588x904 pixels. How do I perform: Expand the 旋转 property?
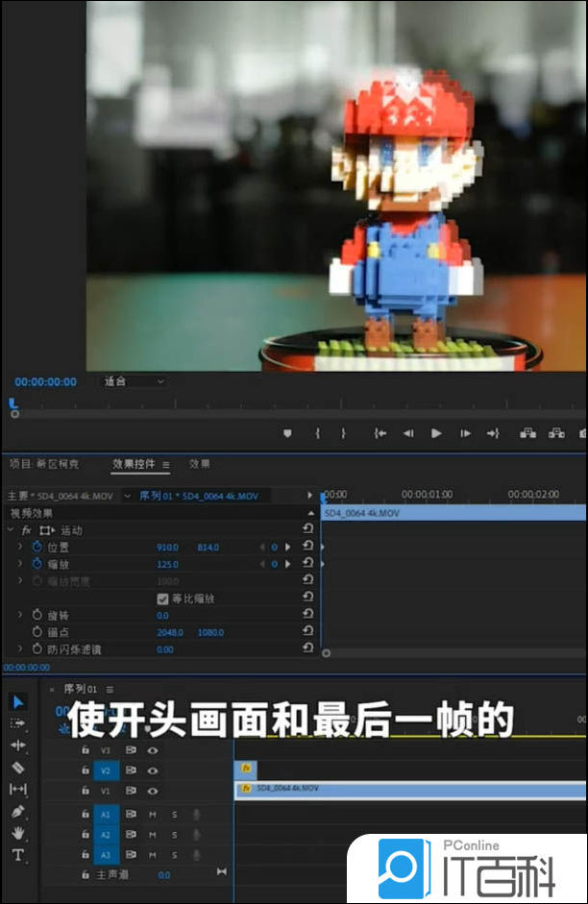(20, 615)
